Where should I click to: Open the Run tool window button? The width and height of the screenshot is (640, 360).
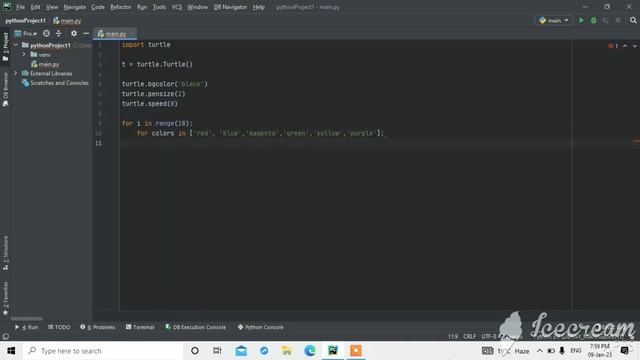(27, 327)
